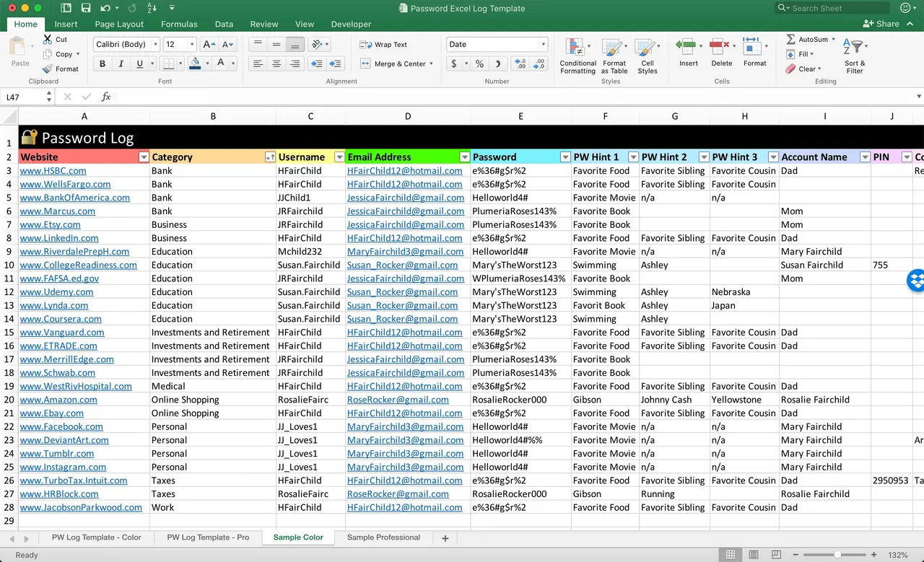This screenshot has height=562, width=924.
Task: Toggle Italic formatting
Action: point(121,63)
